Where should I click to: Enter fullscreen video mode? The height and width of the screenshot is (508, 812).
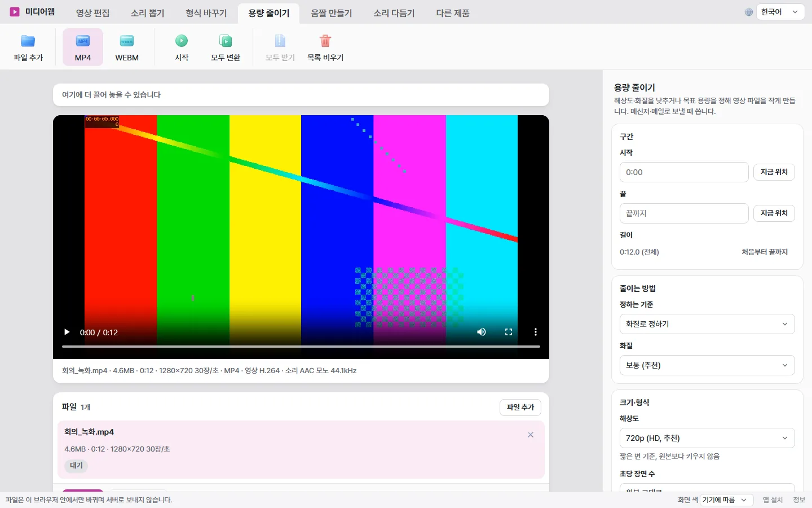tap(509, 332)
